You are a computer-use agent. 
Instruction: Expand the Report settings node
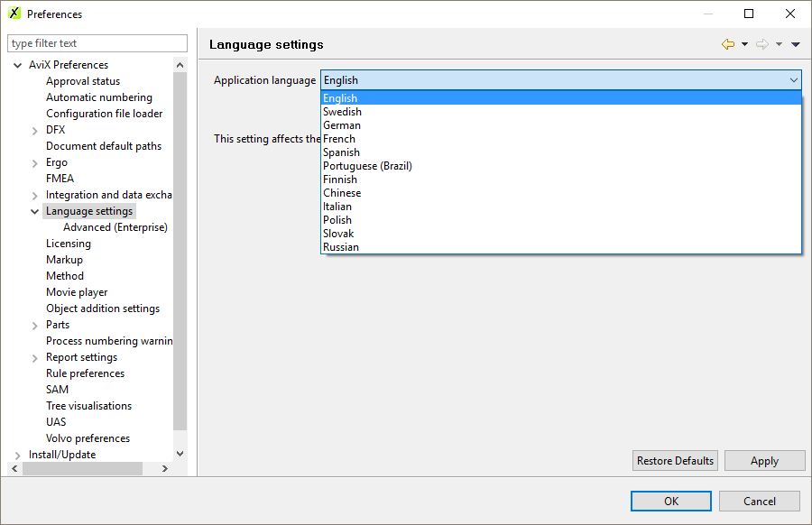pyautogui.click(x=34, y=358)
